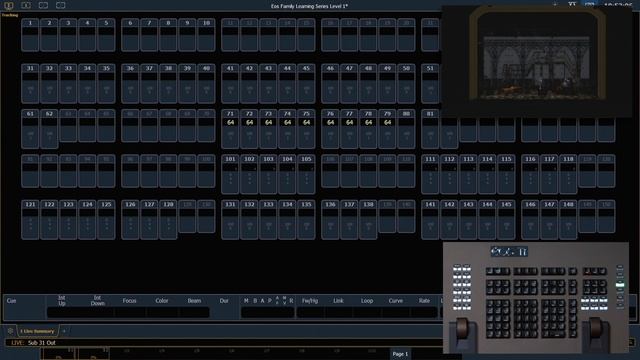This screenshot has height=360, width=640.
Task: Select channel 38 tile
Action: point(168,83)
